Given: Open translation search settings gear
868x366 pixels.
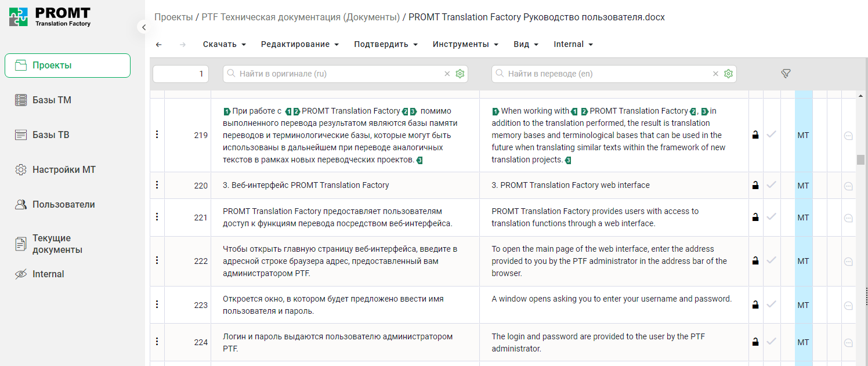Looking at the screenshot, I should pyautogui.click(x=729, y=74).
